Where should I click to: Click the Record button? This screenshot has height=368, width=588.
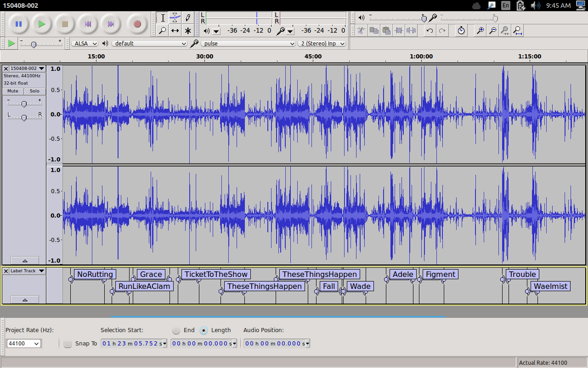tap(137, 24)
